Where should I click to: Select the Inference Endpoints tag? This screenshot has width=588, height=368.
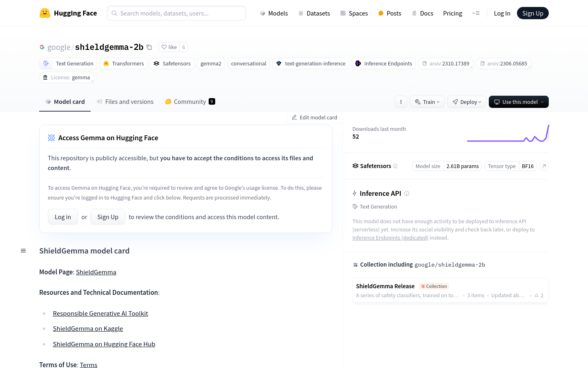point(383,63)
